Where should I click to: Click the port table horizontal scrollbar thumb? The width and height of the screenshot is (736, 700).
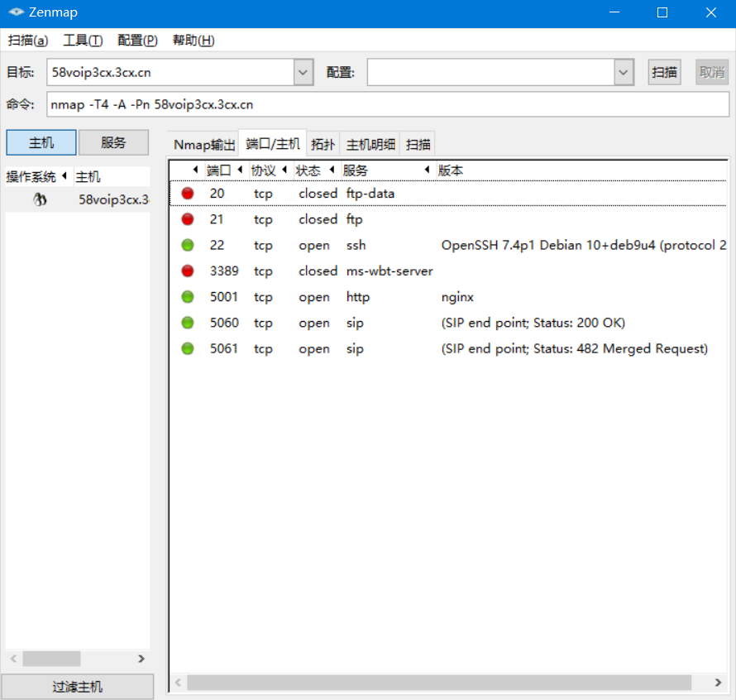tap(439, 682)
